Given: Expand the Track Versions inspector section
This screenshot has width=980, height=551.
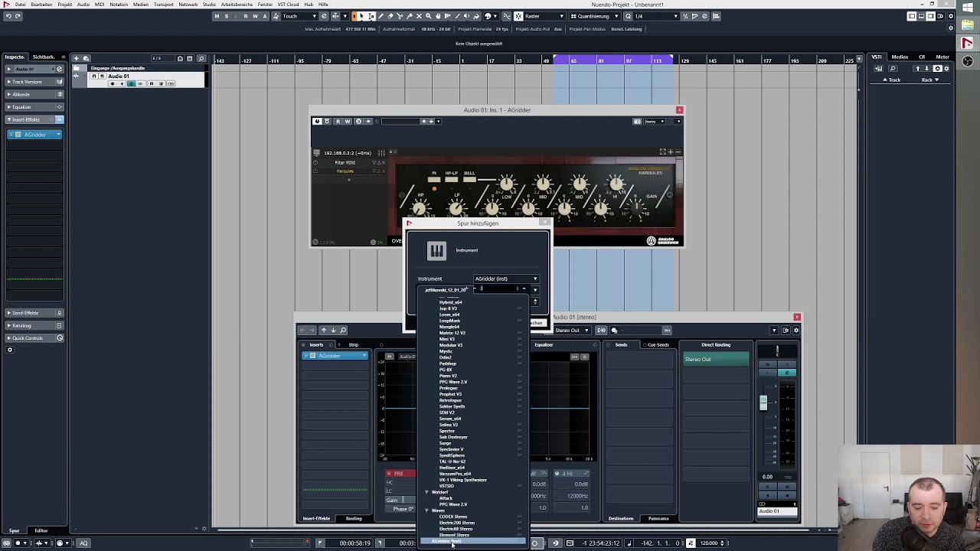Looking at the screenshot, I should pyautogui.click(x=35, y=82).
